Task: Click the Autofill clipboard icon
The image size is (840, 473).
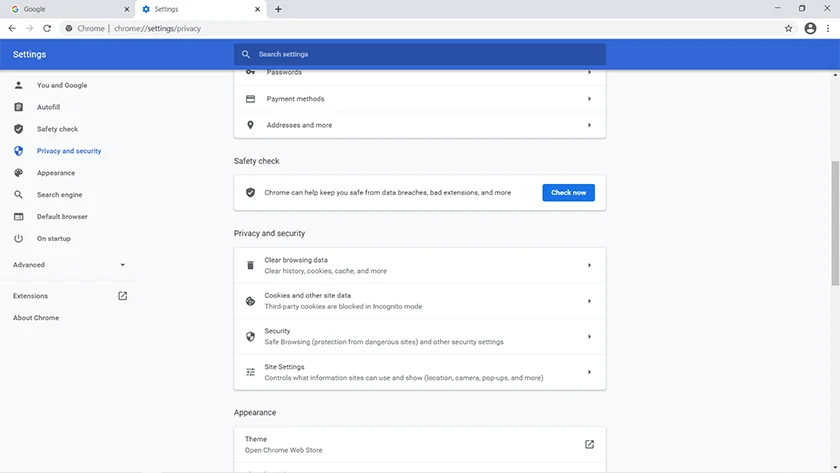Action: 18,107
